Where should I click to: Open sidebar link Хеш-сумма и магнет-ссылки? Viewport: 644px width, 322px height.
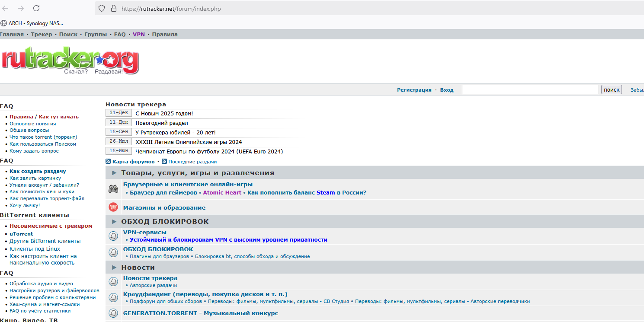coord(45,304)
